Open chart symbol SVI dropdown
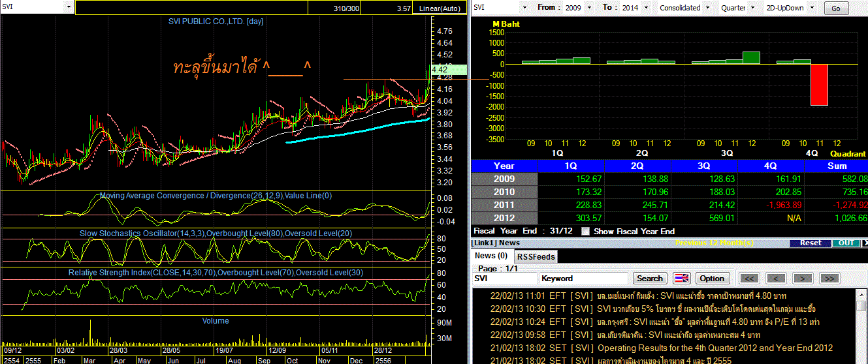This screenshot has height=364, width=868. pos(69,7)
